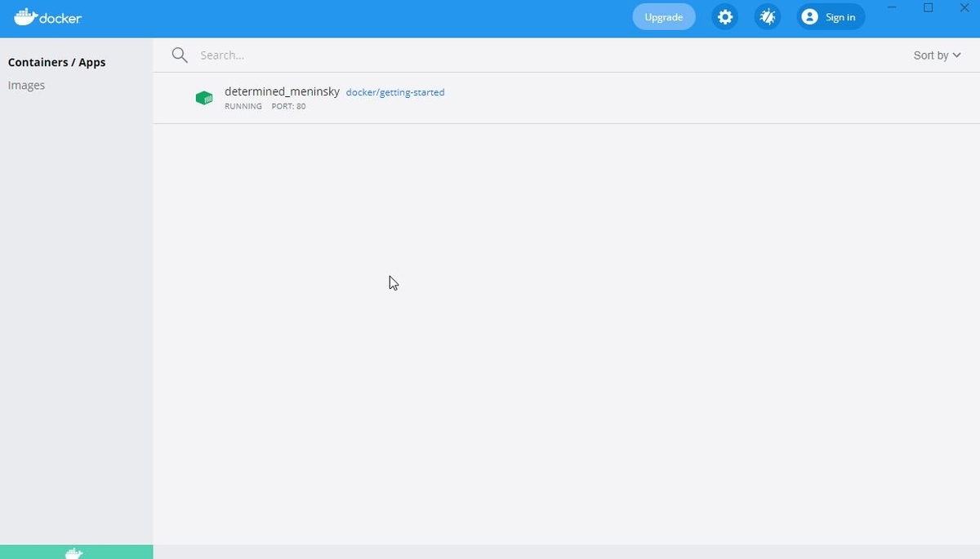
Task: Click the Docker whale logo in header
Action: point(48,17)
